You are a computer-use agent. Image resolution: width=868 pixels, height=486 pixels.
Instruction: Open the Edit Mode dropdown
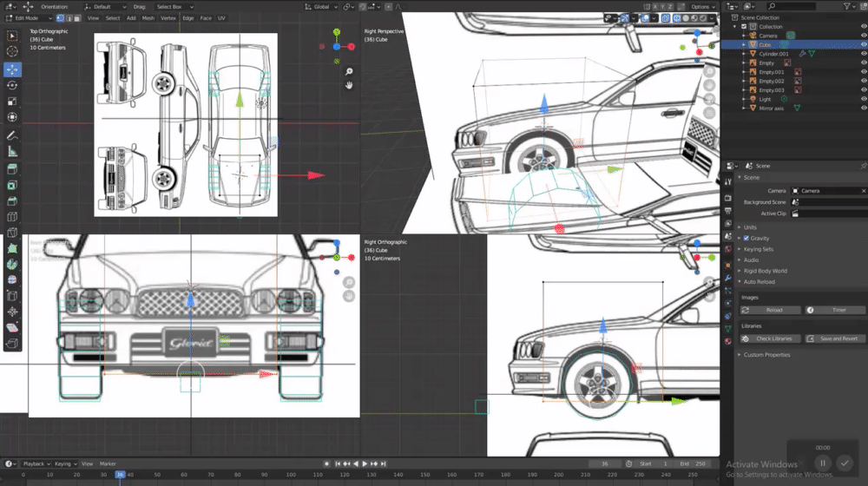28,17
